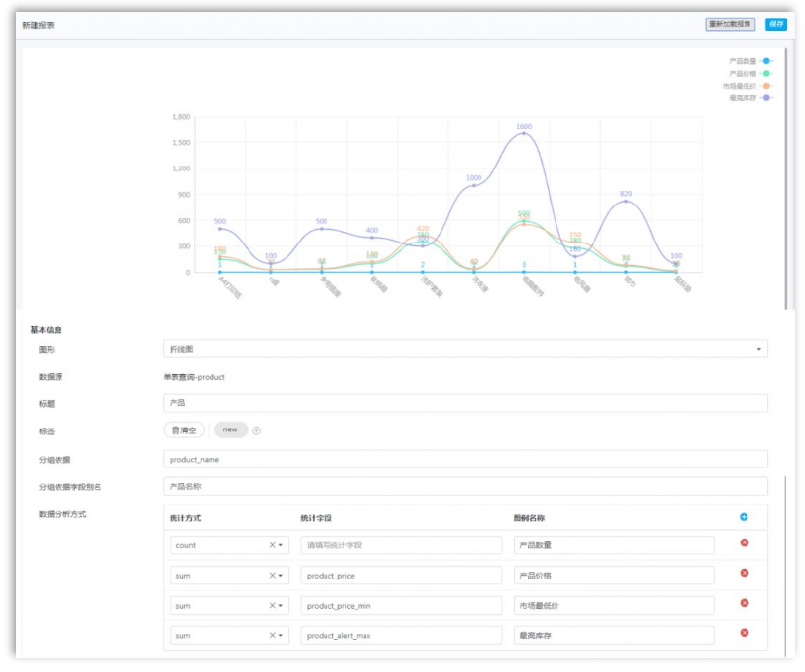
Task: Toggle the 产品数量 legend series
Action: click(750, 61)
